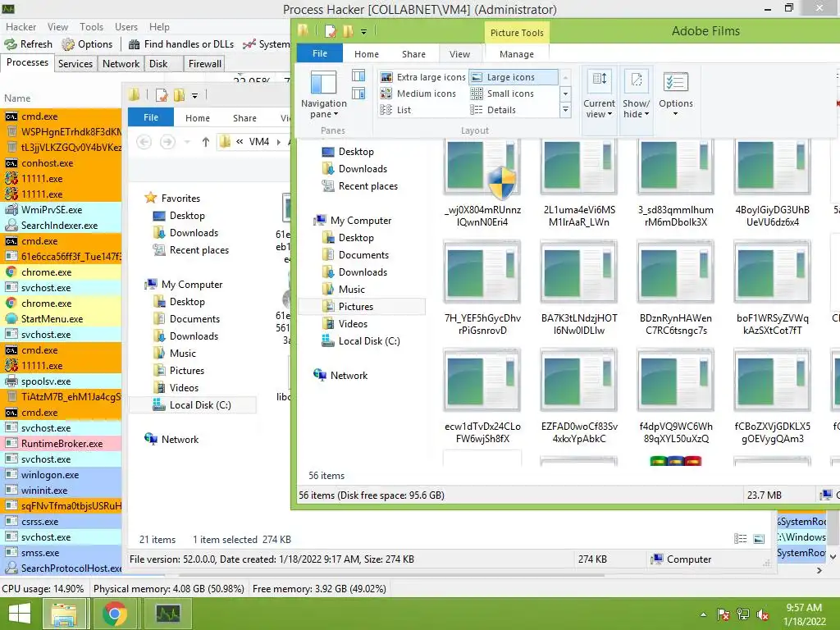Open File Explorer from taskbar

(64, 614)
